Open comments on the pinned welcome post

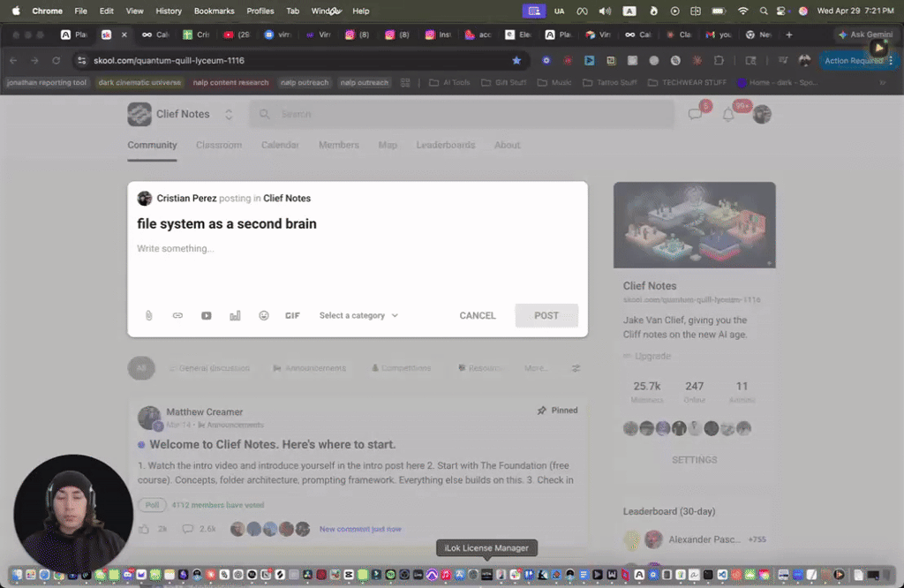188,529
